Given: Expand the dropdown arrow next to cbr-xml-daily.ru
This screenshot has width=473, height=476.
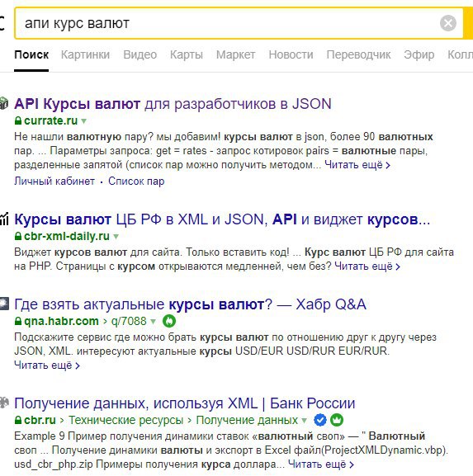Looking at the screenshot, I should (116, 237).
